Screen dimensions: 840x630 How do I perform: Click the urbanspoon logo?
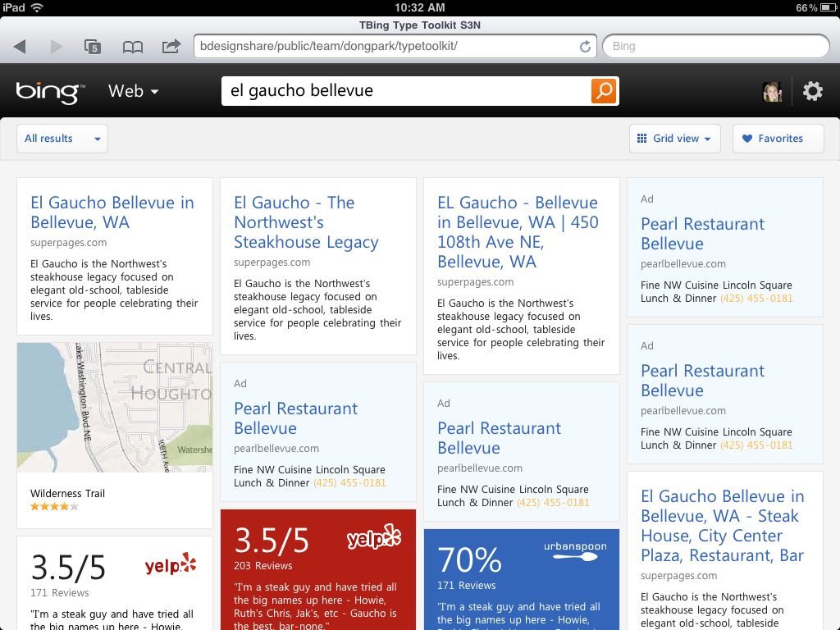tap(575, 550)
